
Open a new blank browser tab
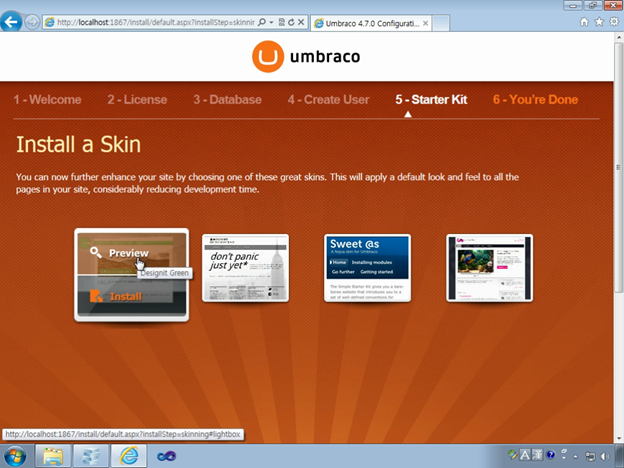[441, 23]
